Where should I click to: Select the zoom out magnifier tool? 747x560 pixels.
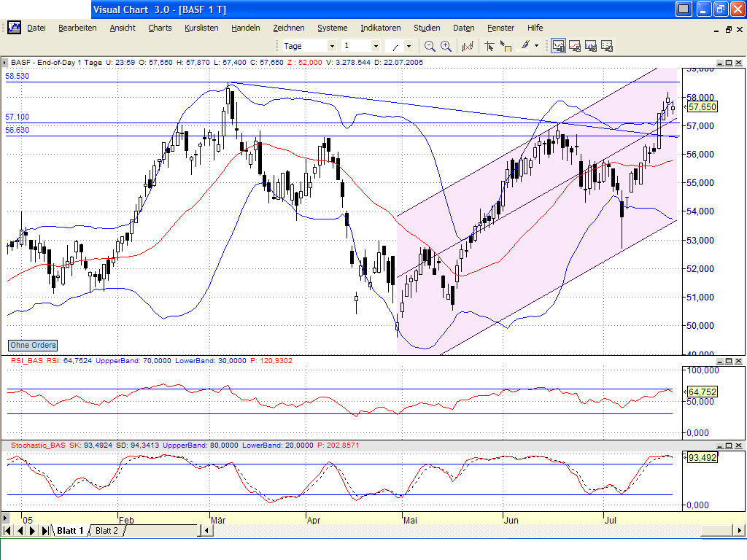pyautogui.click(x=429, y=45)
